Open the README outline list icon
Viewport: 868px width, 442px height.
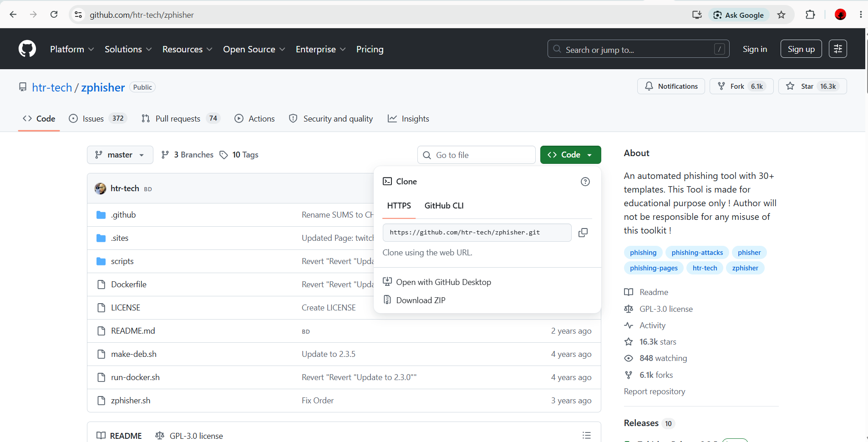(x=587, y=436)
